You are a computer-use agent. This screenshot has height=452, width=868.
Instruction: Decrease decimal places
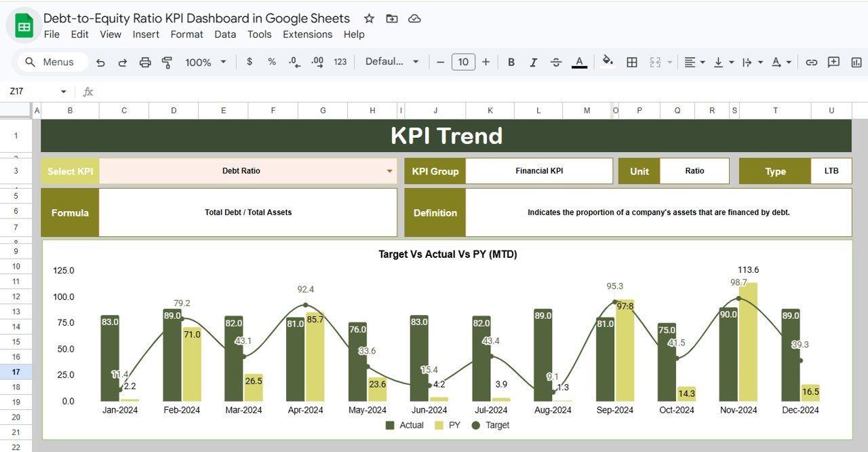293,62
